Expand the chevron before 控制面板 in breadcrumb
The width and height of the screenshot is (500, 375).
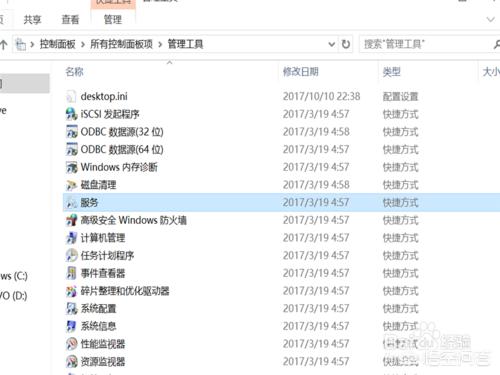[32, 44]
